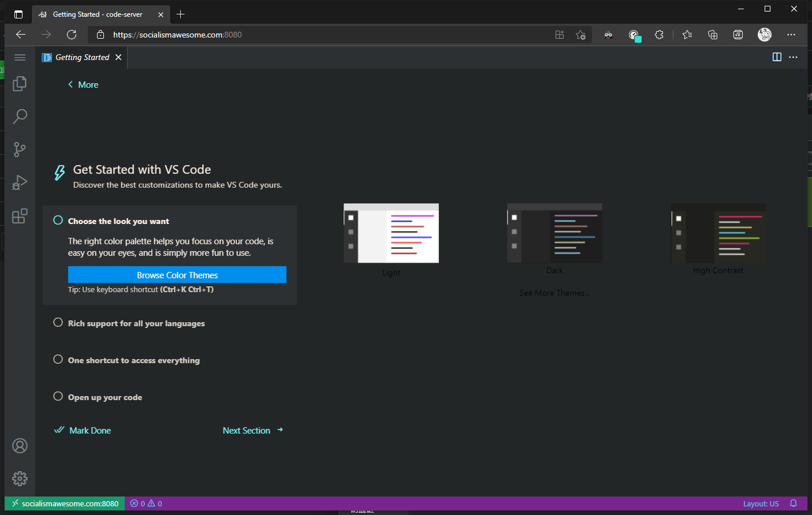Open the Extensions view icon
812x515 pixels.
click(x=20, y=216)
